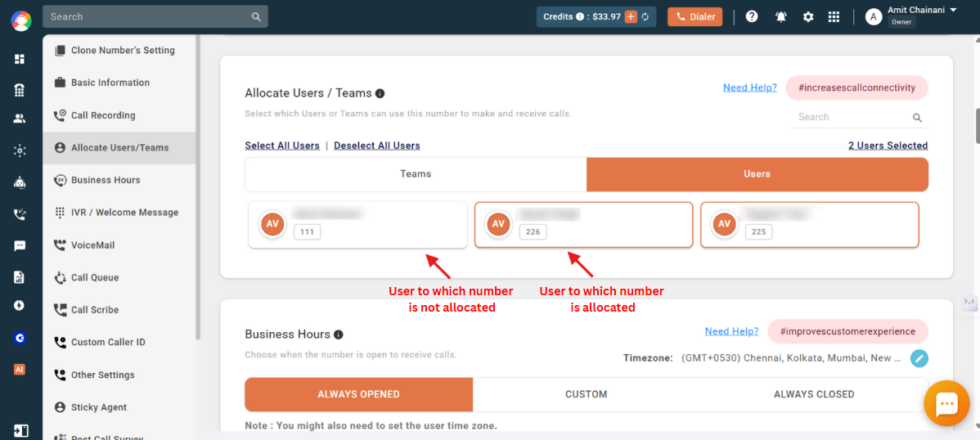The height and width of the screenshot is (440, 980).
Task: Open Call Queue in the sidebar
Action: (119, 277)
